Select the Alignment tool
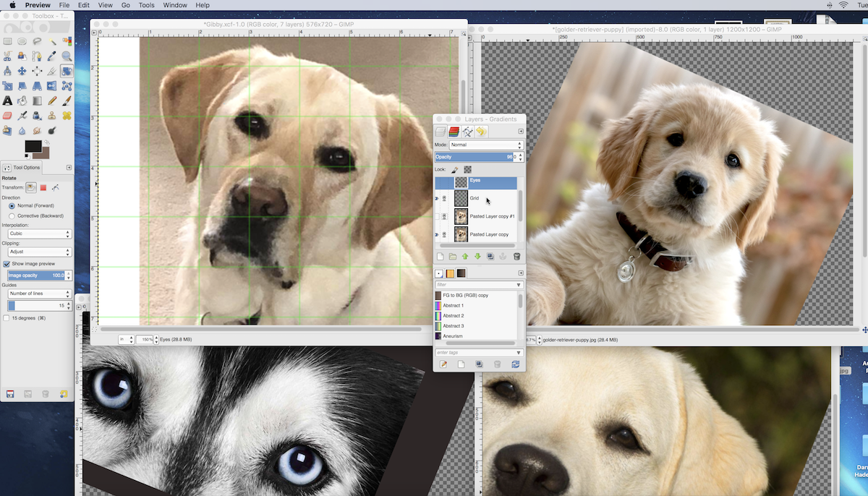Viewport: 868px width, 496px height. 37,71
